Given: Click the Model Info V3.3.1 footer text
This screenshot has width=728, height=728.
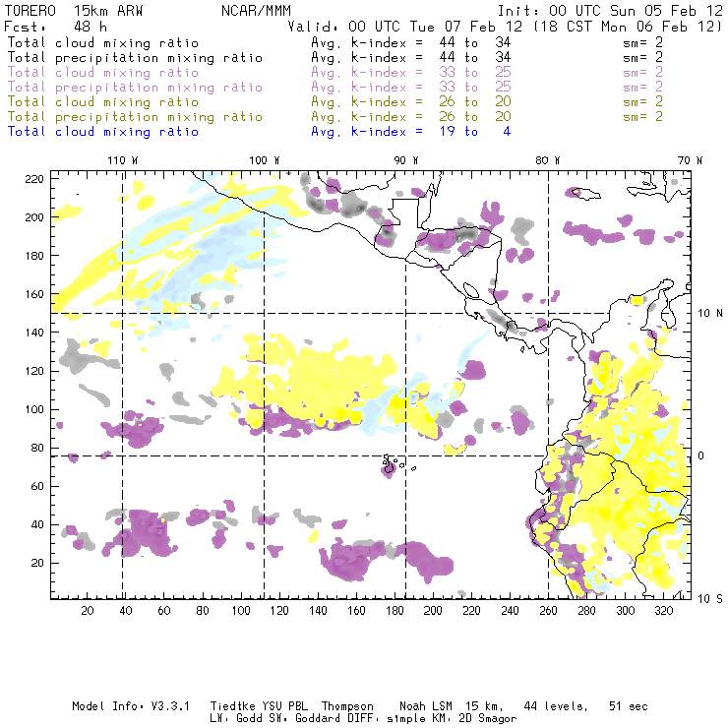Looking at the screenshot, I should click(131, 706).
